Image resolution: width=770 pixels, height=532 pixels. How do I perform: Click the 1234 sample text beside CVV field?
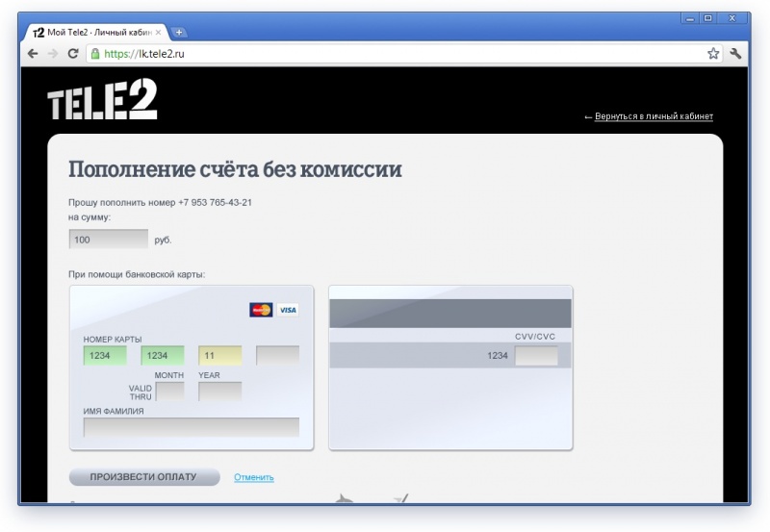pos(498,355)
